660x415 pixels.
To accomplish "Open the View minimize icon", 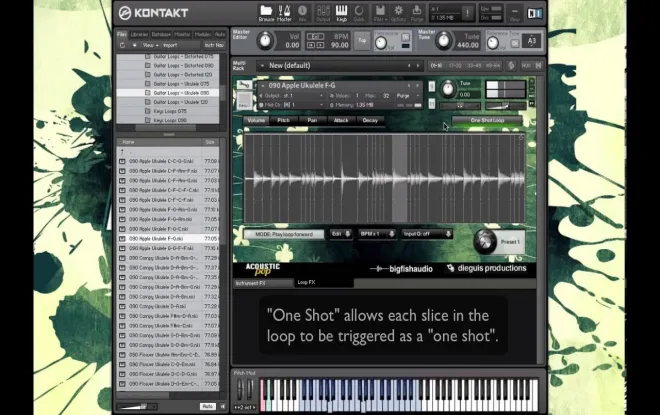I will [x=514, y=13].
